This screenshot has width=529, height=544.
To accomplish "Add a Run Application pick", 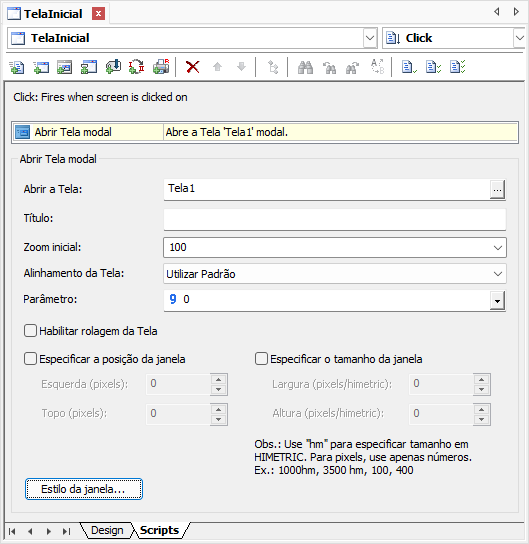I will click(88, 67).
